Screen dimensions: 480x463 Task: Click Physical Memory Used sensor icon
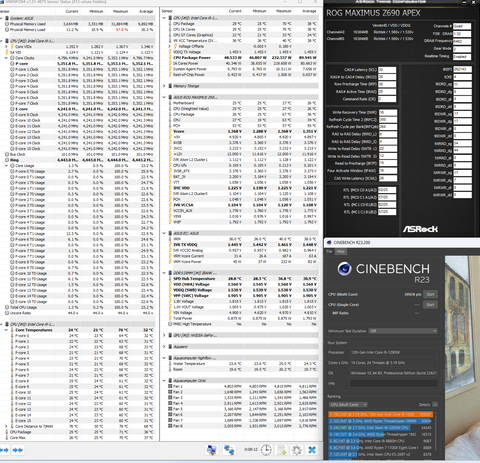click(7, 24)
